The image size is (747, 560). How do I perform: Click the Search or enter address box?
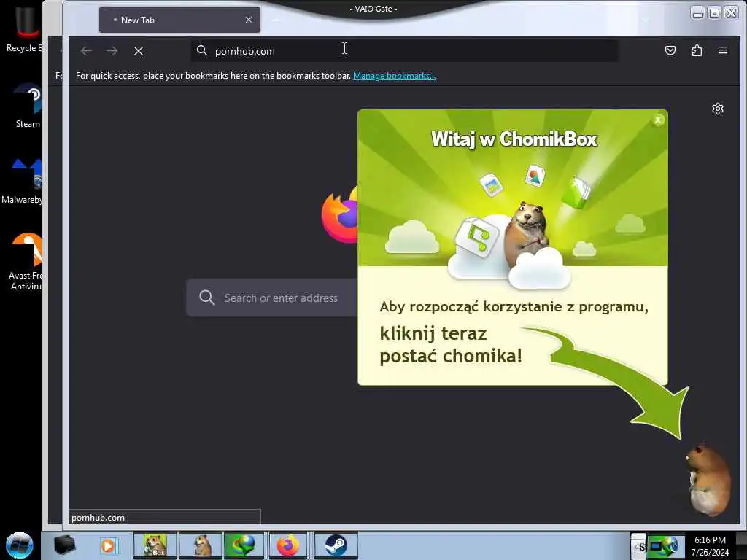(x=271, y=297)
